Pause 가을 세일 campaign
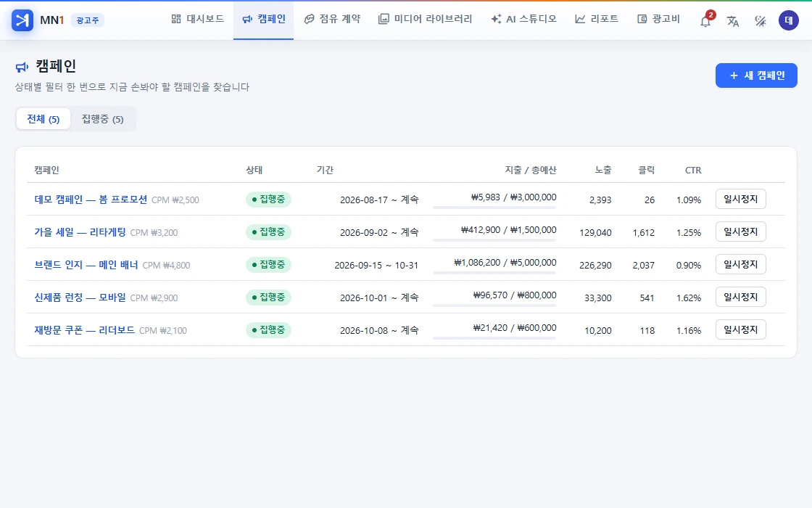 [740, 232]
